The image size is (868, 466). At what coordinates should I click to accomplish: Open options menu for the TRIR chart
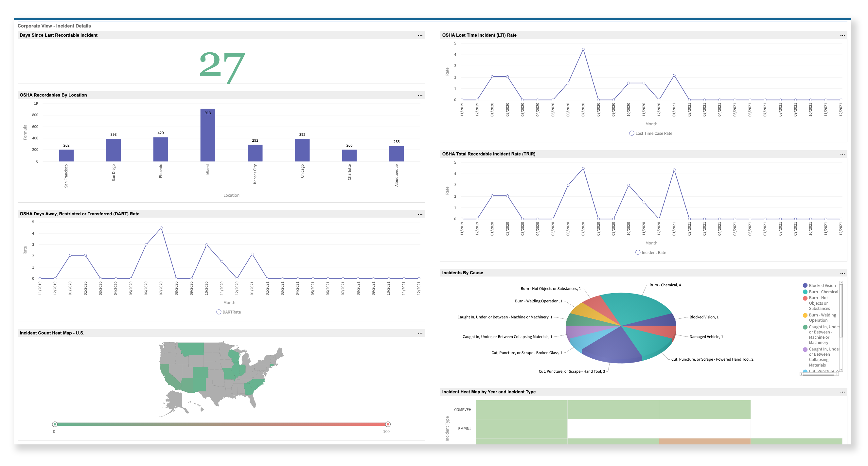[843, 154]
